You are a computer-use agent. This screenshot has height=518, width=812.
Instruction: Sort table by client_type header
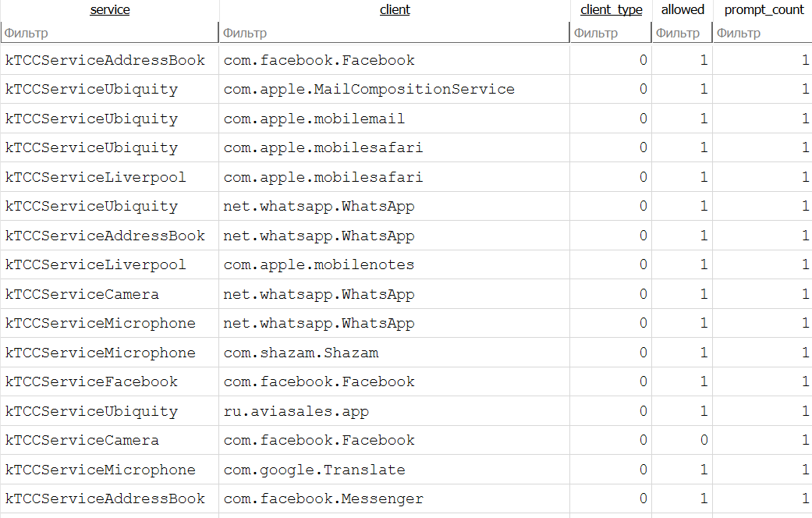pos(612,10)
